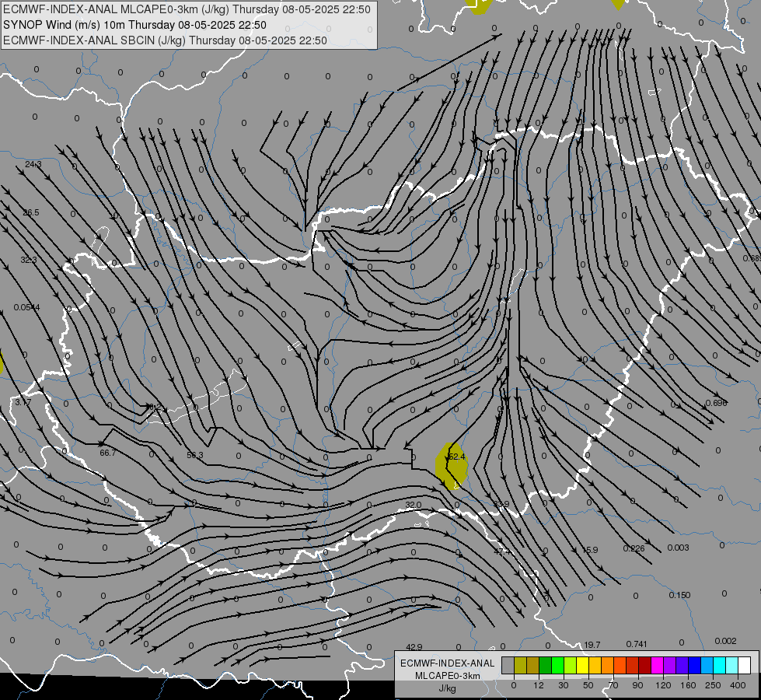Click the olive CAPE blob labeled 52.4

[x=452, y=467]
